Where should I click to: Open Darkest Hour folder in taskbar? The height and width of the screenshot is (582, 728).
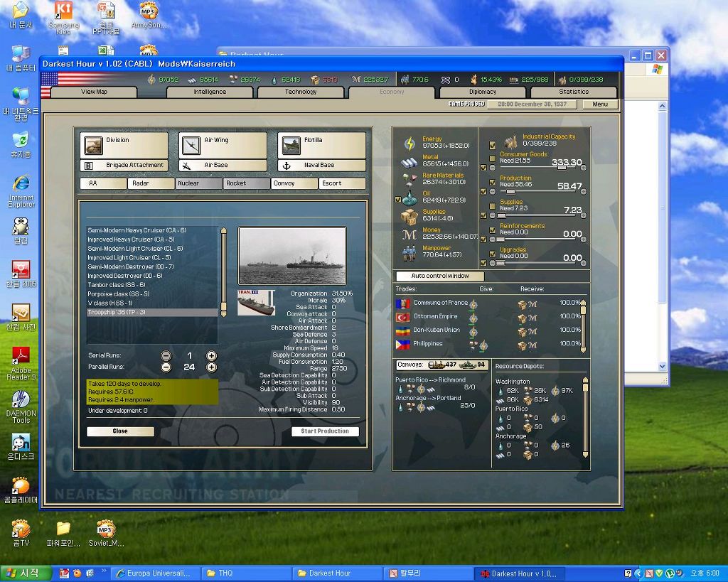click(337, 573)
